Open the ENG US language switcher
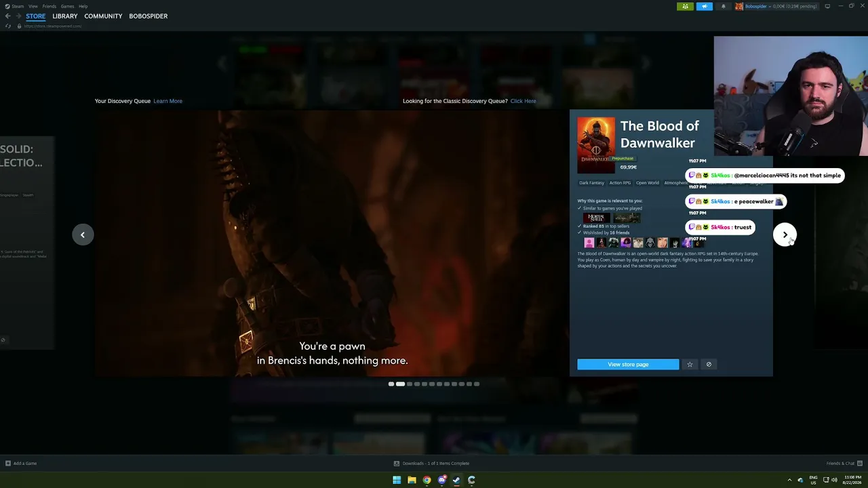The height and width of the screenshot is (488, 868). 814,480
